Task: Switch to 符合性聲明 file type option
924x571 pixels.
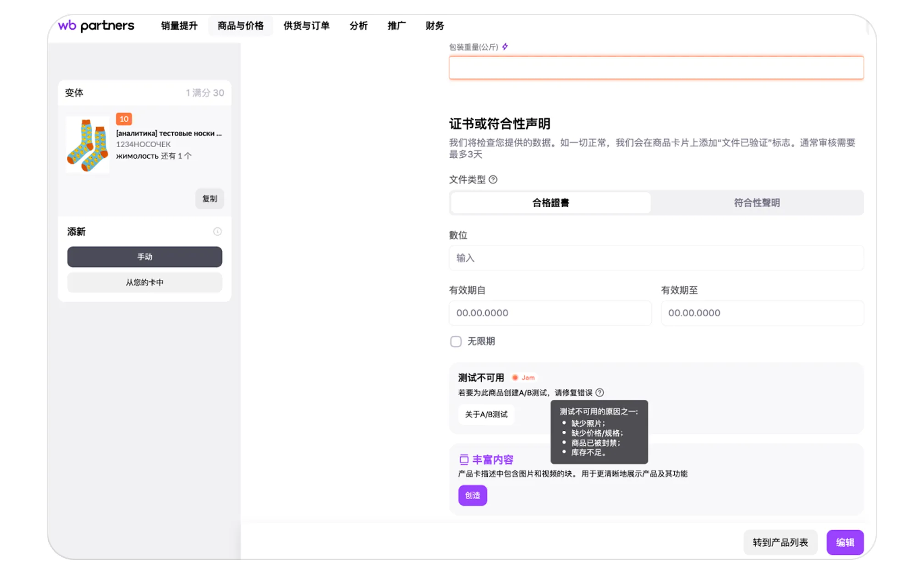Action: click(757, 203)
